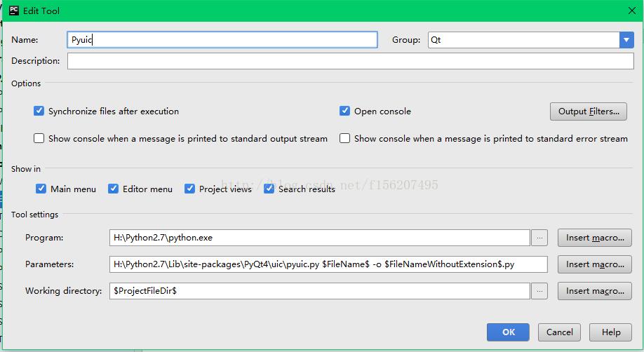Open Output Filters dialog
This screenshot has height=352, width=644.
pos(588,111)
